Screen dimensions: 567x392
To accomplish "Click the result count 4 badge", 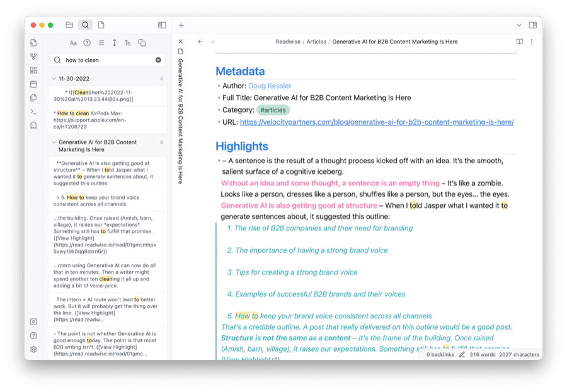I will [x=162, y=79].
